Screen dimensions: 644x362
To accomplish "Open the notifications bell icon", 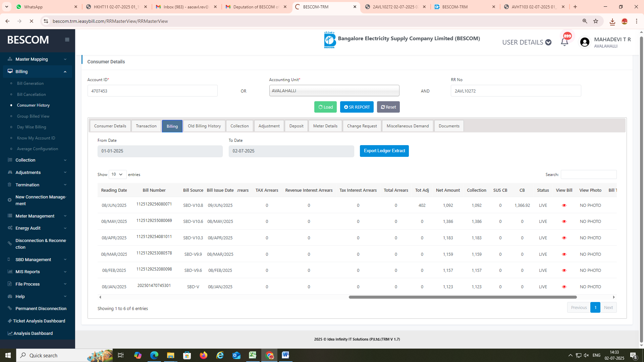I will click(x=565, y=42).
